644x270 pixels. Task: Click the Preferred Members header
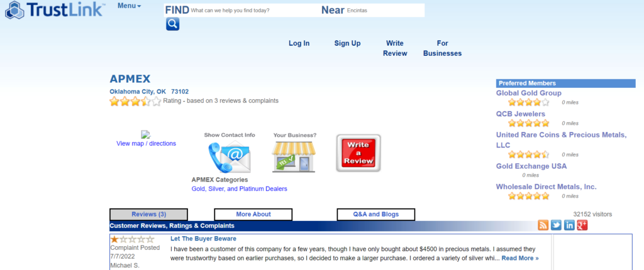pyautogui.click(x=565, y=84)
